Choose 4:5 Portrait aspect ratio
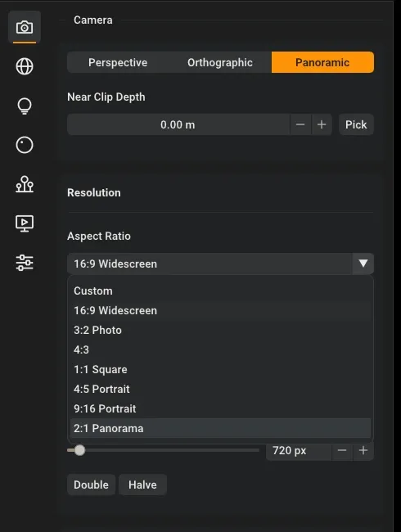 (x=220, y=389)
